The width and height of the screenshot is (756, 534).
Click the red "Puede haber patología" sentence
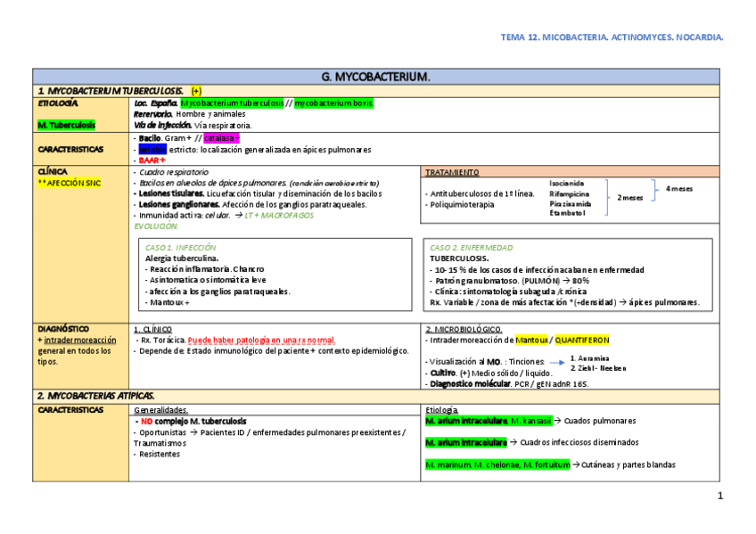click(x=261, y=340)
